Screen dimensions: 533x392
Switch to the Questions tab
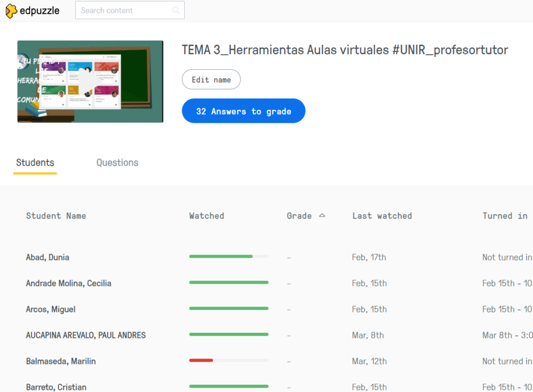[117, 162]
